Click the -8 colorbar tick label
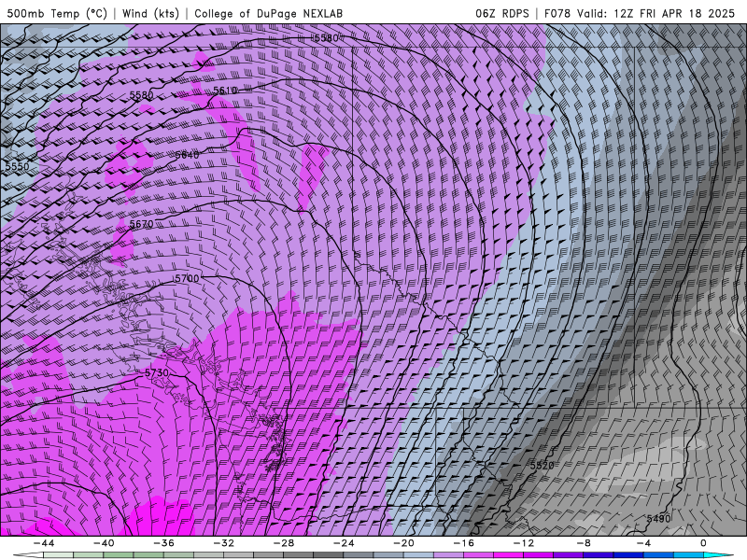Viewport: 747px width, 560px height. pos(584,543)
